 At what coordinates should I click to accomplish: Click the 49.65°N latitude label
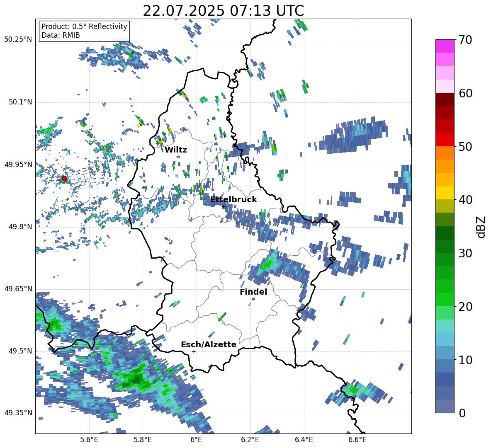18,288
